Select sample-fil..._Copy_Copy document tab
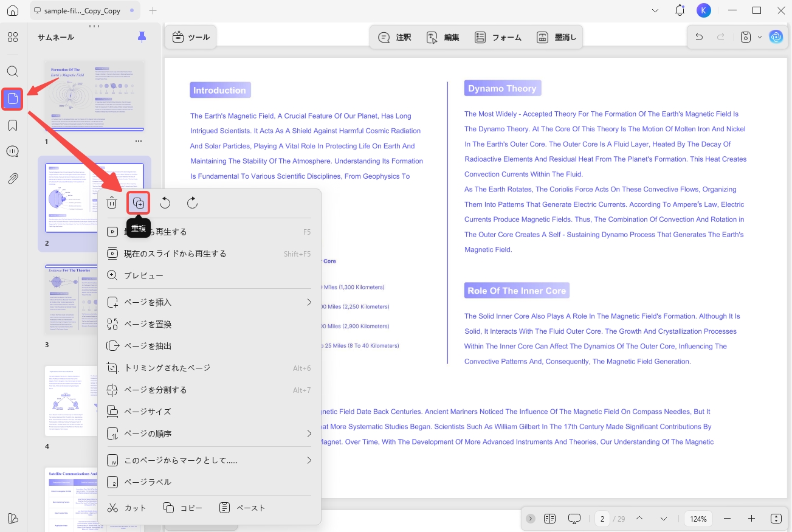Image resolution: width=792 pixels, height=532 pixels. (84, 11)
